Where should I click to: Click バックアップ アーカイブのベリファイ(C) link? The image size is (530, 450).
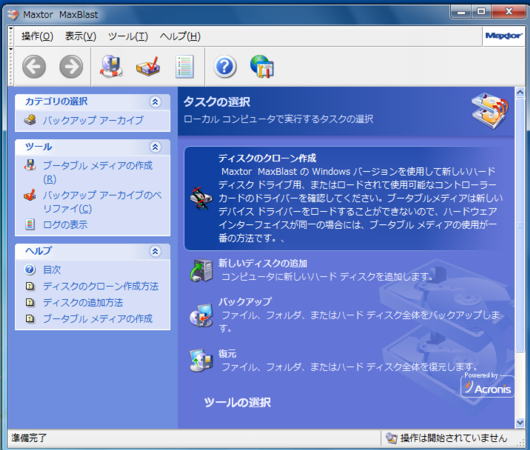tap(102, 202)
